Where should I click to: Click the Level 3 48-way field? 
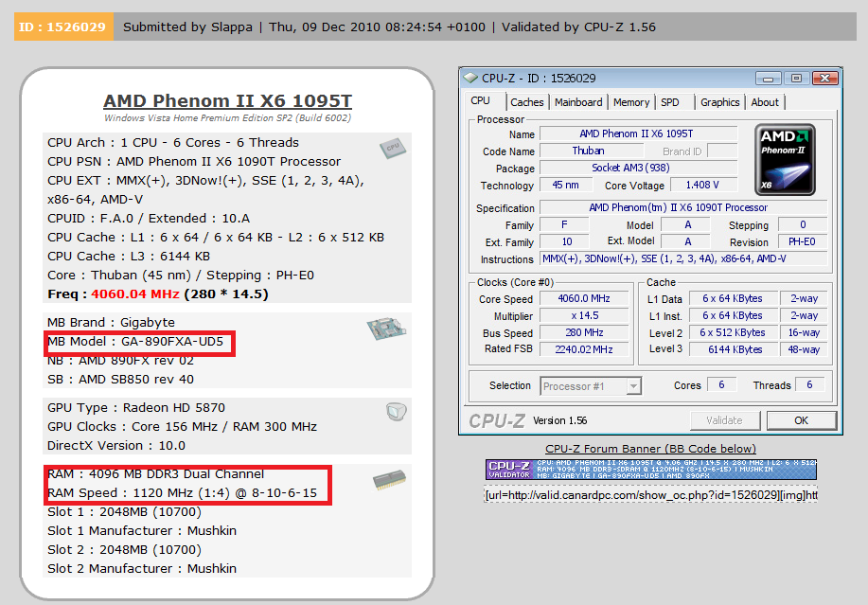pyautogui.click(x=804, y=349)
